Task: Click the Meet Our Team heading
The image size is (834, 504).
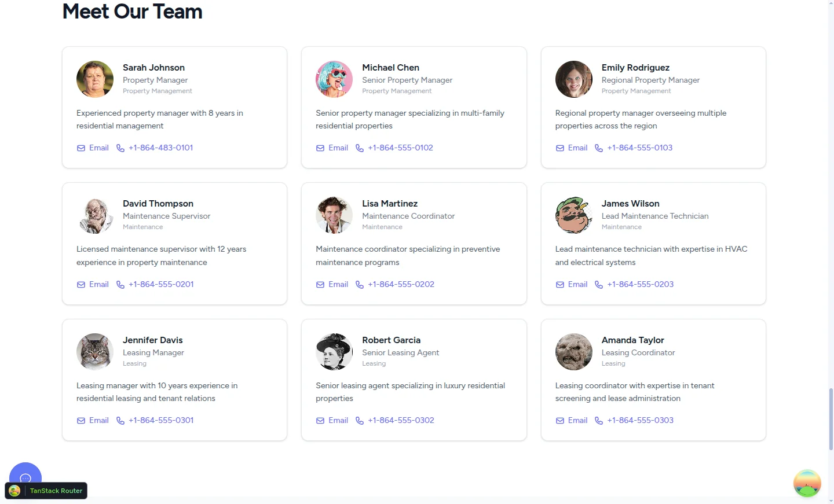Action: pyautogui.click(x=133, y=12)
